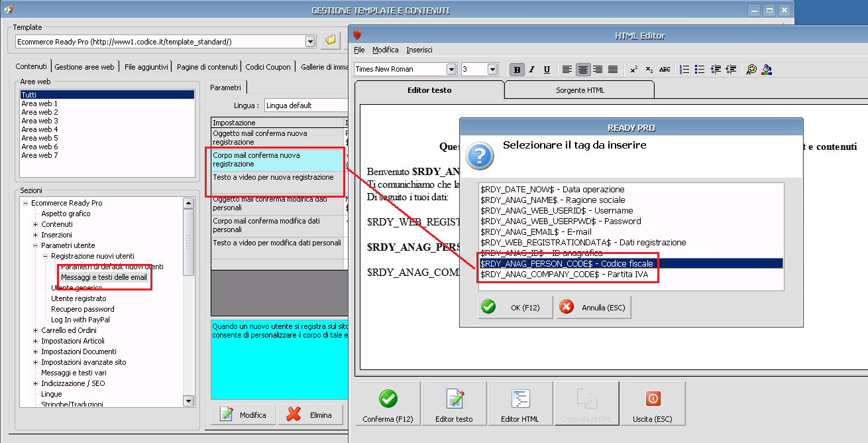This screenshot has width=868, height=443.
Task: Apply strikethrough ABC formatting
Action: (665, 70)
